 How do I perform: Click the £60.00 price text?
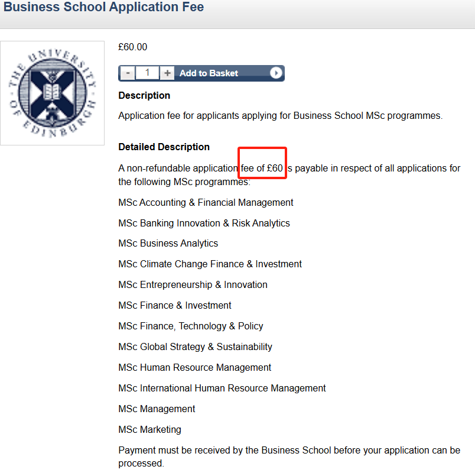pyautogui.click(x=133, y=47)
